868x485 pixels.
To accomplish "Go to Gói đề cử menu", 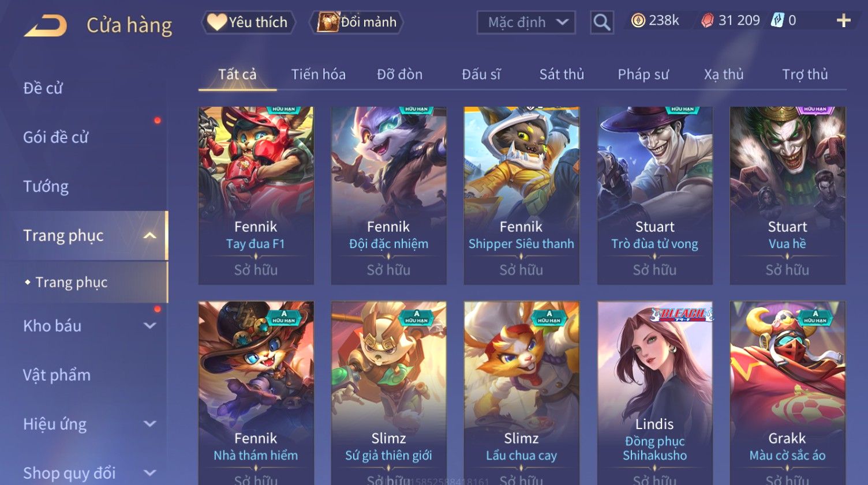I will (55, 137).
